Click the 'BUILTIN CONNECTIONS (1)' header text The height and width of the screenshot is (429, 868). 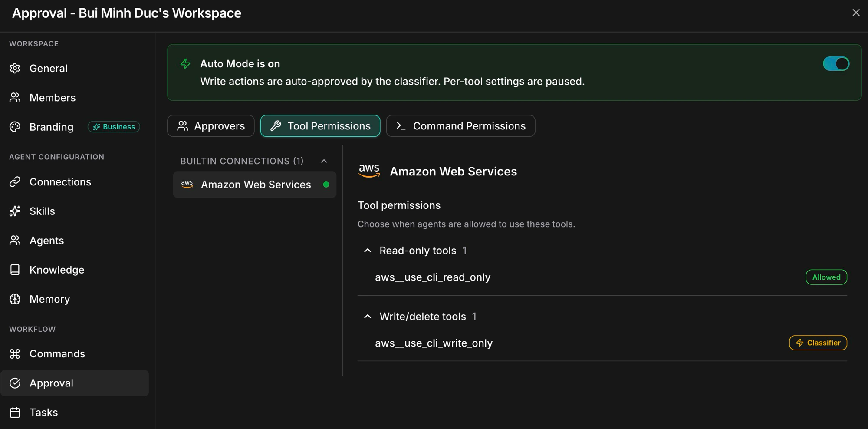[x=242, y=161]
